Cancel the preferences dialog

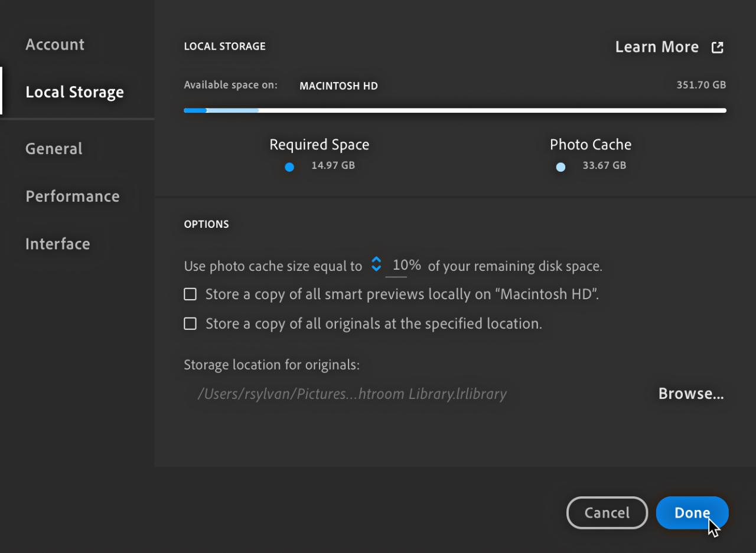(607, 513)
